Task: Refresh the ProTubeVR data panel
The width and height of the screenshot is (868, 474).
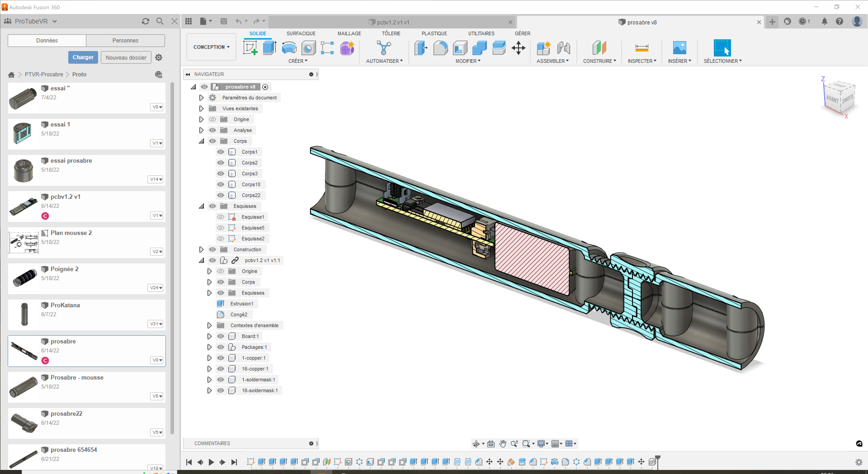Action: [145, 21]
